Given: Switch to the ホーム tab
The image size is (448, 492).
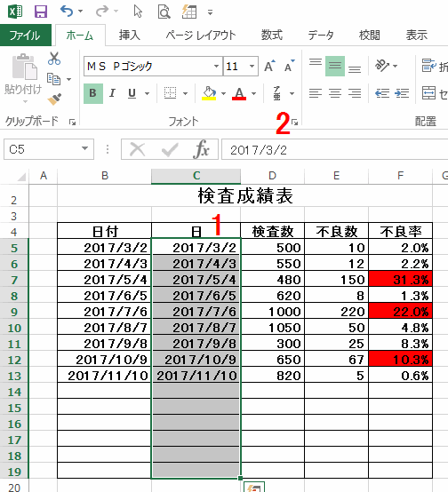Looking at the screenshot, I should pos(80,36).
